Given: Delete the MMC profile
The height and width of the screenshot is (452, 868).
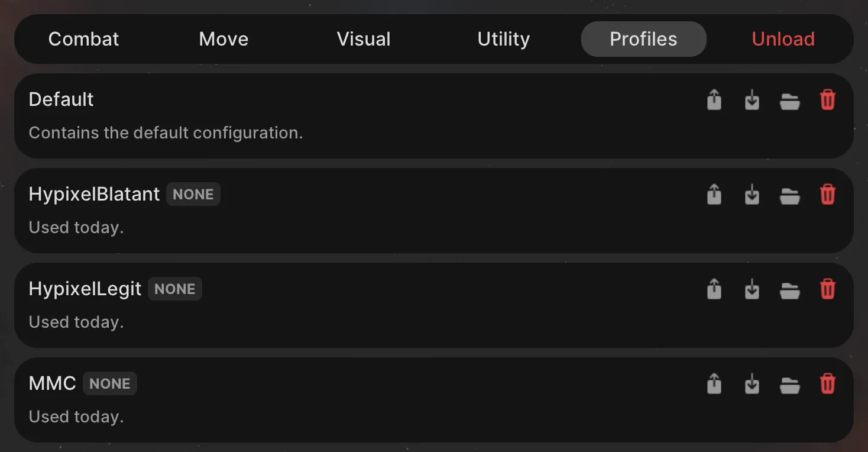Looking at the screenshot, I should click(x=828, y=383).
